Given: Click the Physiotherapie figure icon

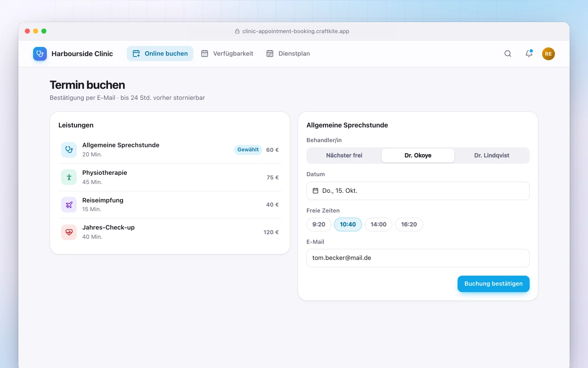Looking at the screenshot, I should tap(69, 177).
